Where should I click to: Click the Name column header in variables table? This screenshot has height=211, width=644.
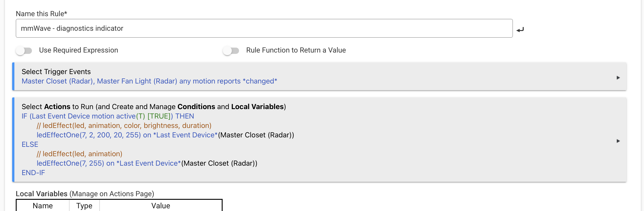coord(42,206)
